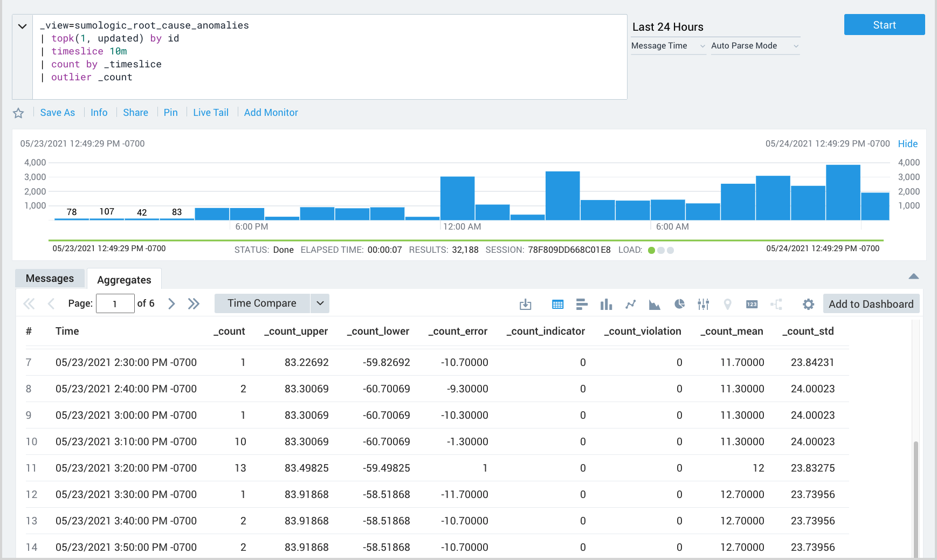Switch to the Messages tab
The width and height of the screenshot is (937, 560).
click(x=50, y=278)
